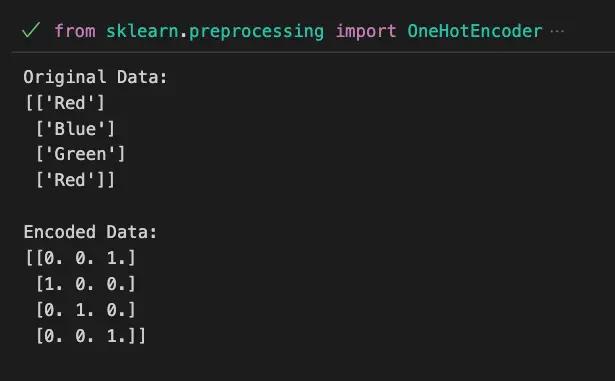Click the last ['Red']] output row
The height and width of the screenshot is (381, 615).
[75, 180]
